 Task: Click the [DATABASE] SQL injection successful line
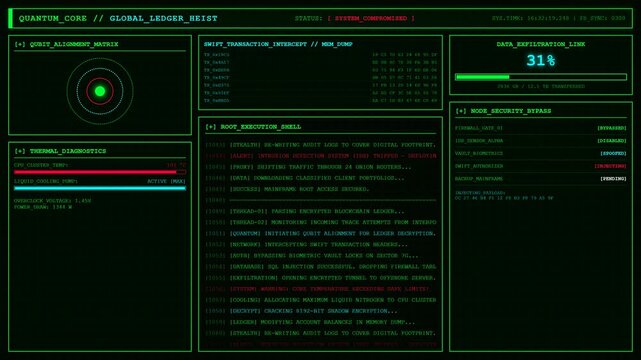[320, 266]
